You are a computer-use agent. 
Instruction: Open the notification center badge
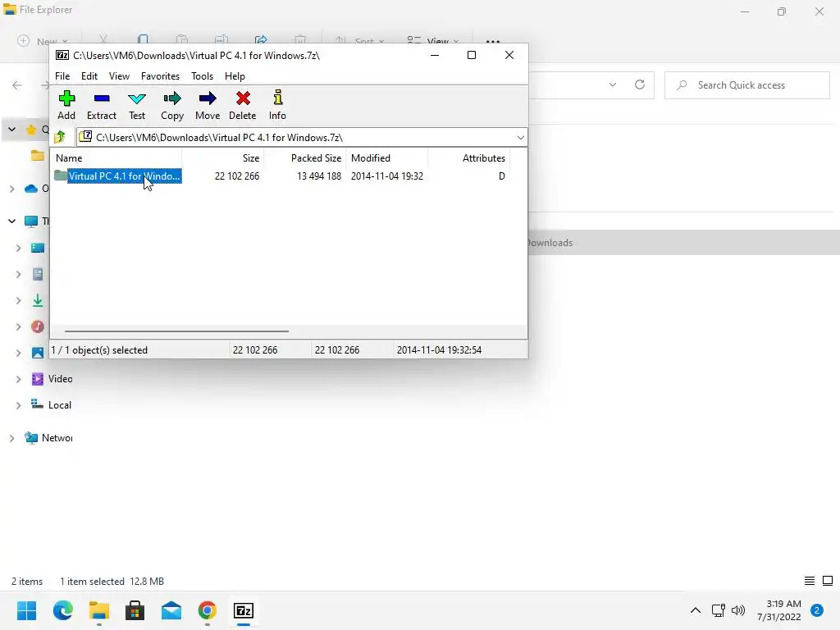click(816, 610)
